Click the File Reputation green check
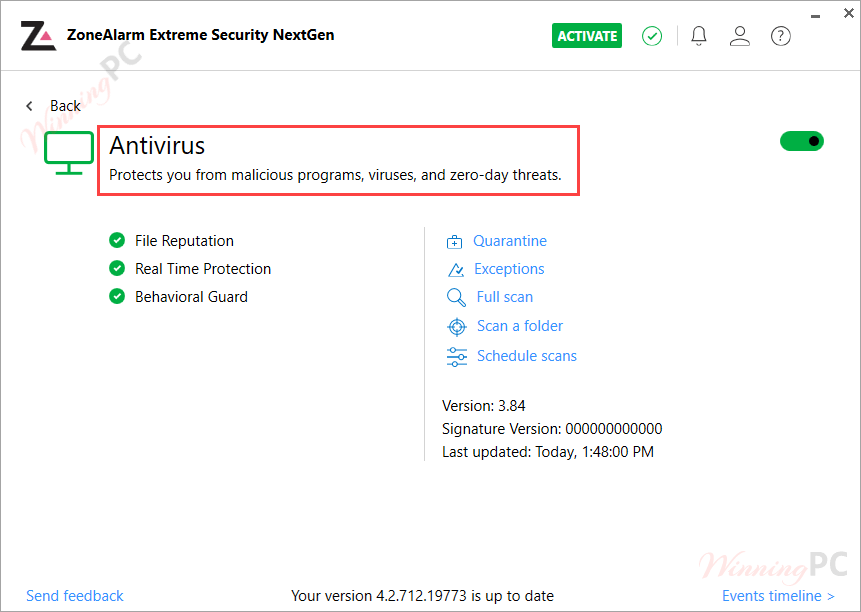Screen dimensions: 861x612 [x=117, y=241]
